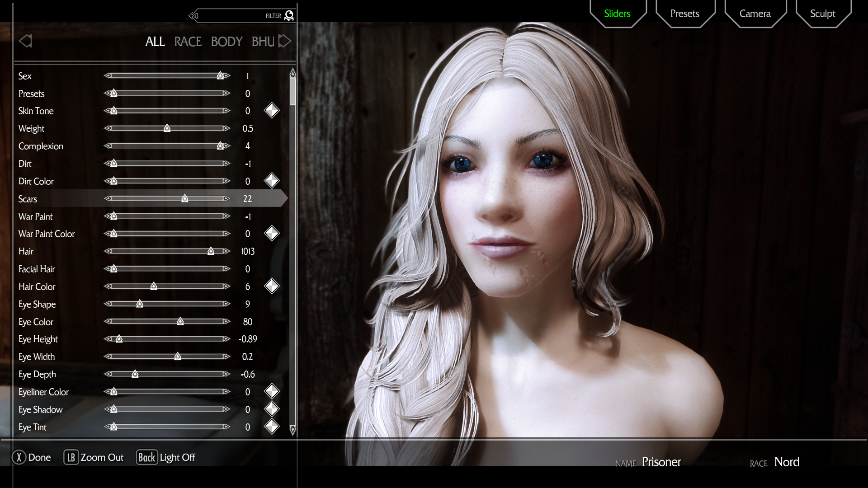The width and height of the screenshot is (868, 488).
Task: Click the race value Nord
Action: [x=787, y=462]
